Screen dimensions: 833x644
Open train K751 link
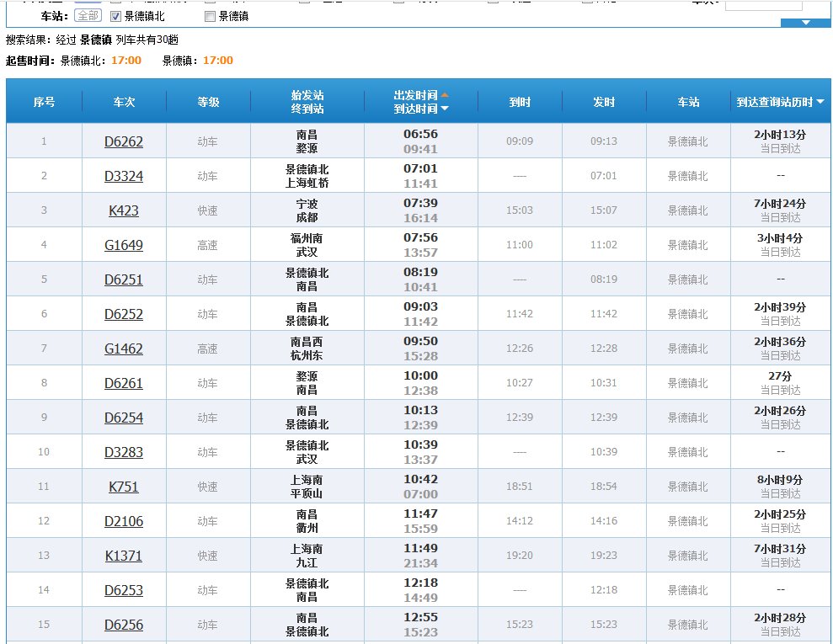click(x=124, y=487)
